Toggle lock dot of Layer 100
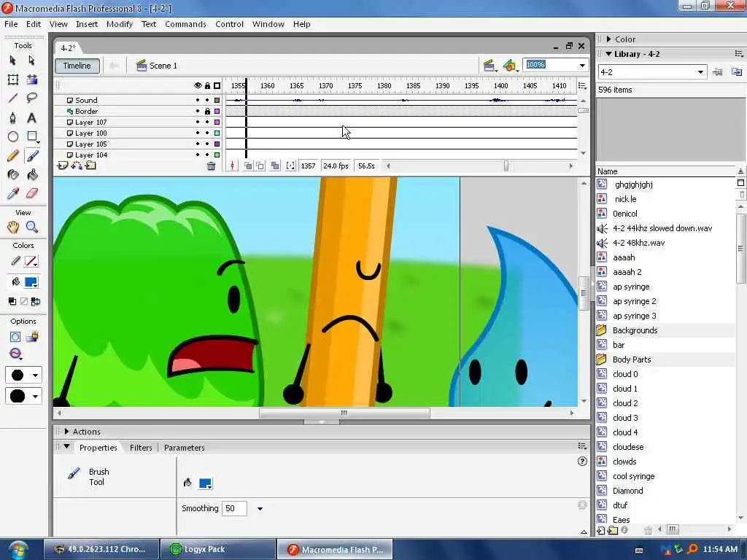 coord(207,133)
